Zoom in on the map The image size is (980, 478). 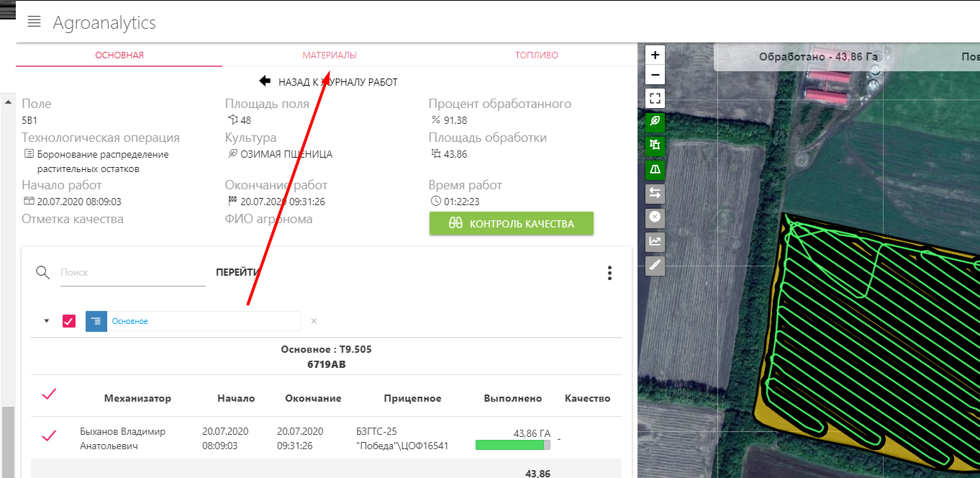tap(655, 55)
